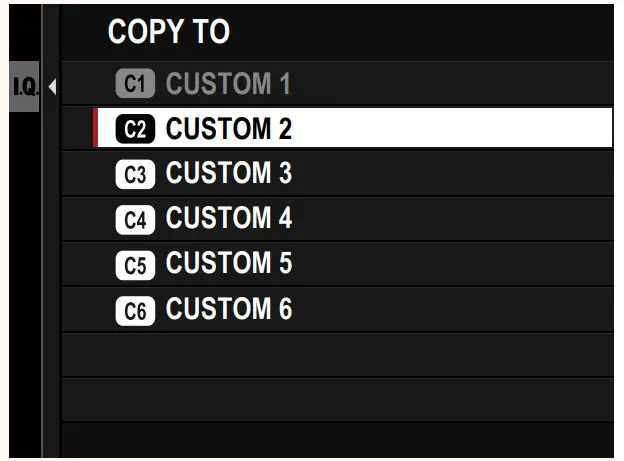Click the C4 badge icon
624x461 pixels.
pyautogui.click(x=136, y=219)
